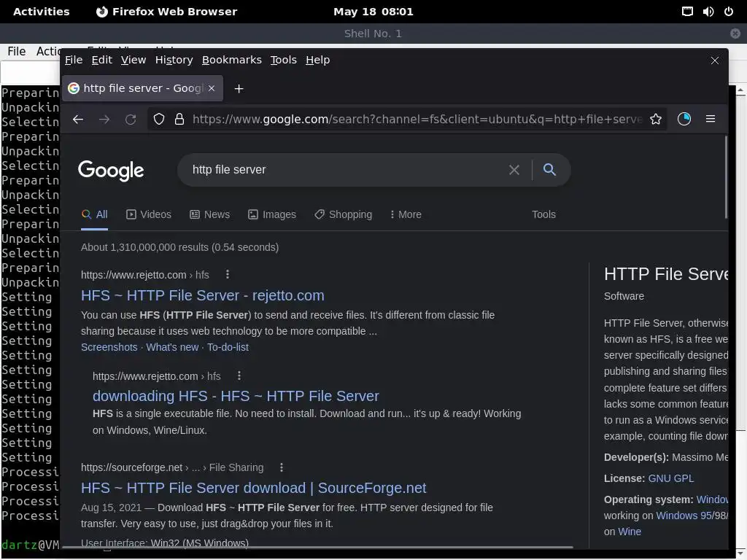This screenshot has height=560, width=747.
Task: Switch to the News results tab
Action: point(209,215)
